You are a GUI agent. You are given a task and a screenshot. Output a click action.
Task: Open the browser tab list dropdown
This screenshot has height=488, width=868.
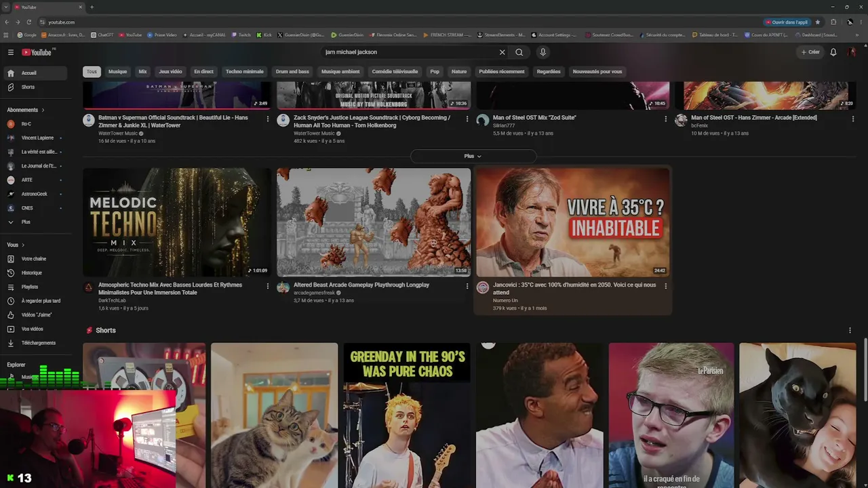pyautogui.click(x=6, y=7)
